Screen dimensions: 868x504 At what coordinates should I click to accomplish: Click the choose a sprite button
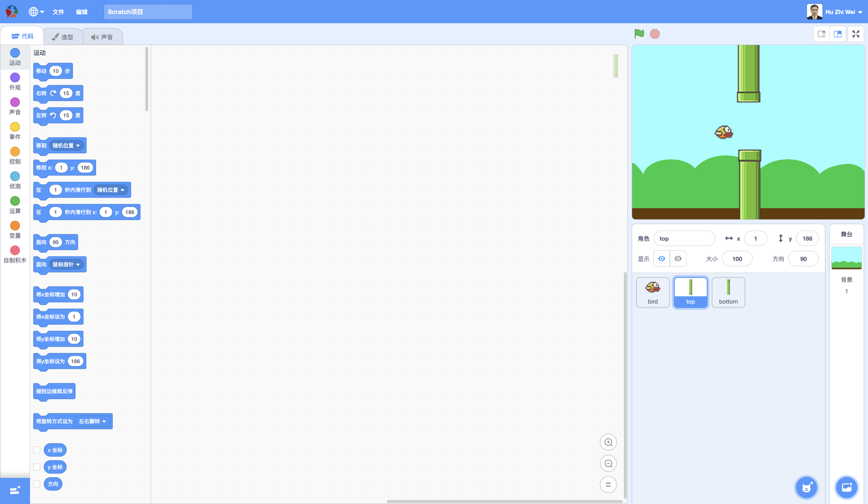click(x=806, y=487)
